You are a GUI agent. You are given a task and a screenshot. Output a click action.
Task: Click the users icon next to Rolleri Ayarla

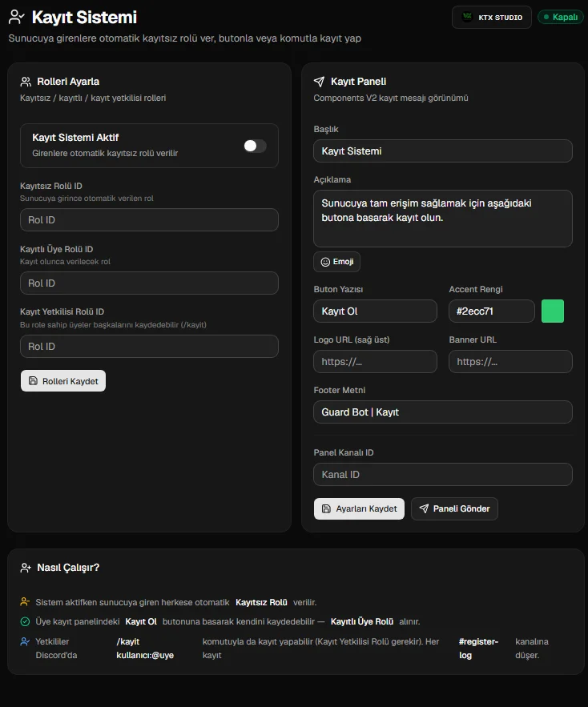click(x=26, y=82)
